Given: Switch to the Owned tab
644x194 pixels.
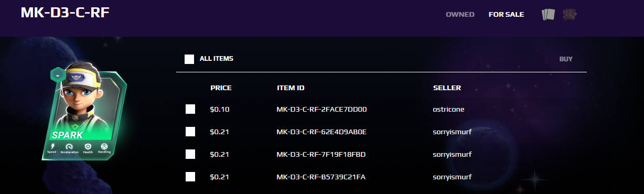Looking at the screenshot, I should coord(460,15).
